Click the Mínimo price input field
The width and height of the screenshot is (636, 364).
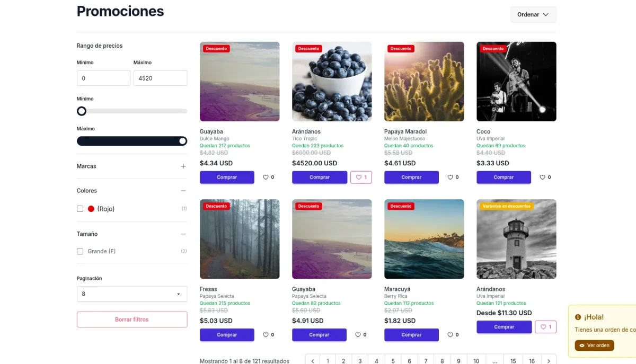(x=103, y=78)
